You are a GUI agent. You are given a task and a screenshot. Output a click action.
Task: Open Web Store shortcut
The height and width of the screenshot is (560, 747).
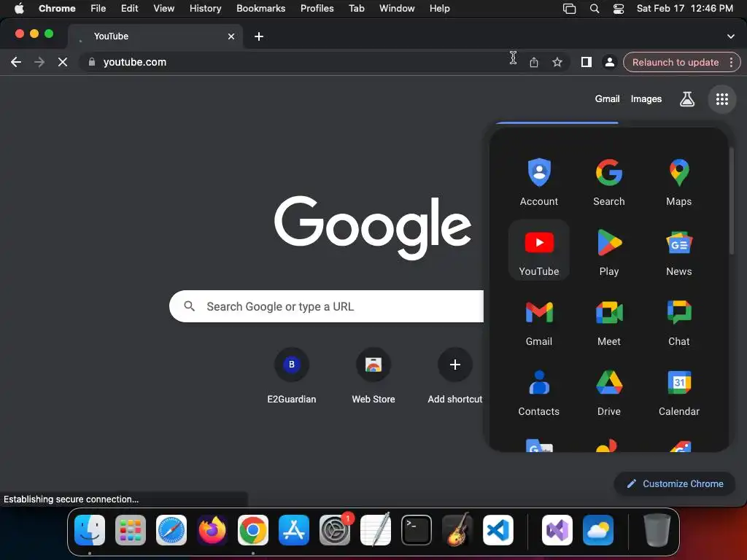tap(373, 376)
